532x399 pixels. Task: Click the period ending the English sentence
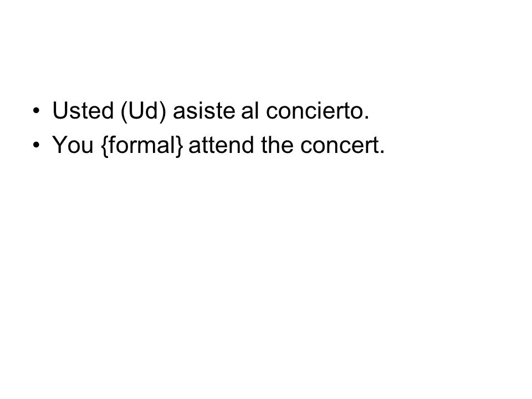point(382,152)
